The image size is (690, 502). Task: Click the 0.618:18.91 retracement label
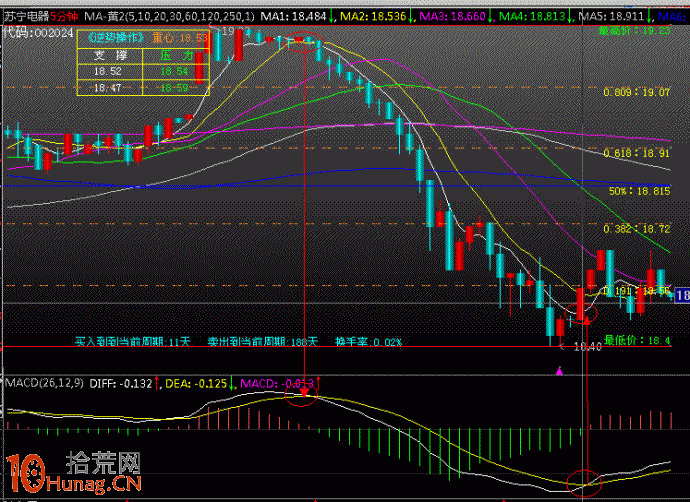click(637, 153)
